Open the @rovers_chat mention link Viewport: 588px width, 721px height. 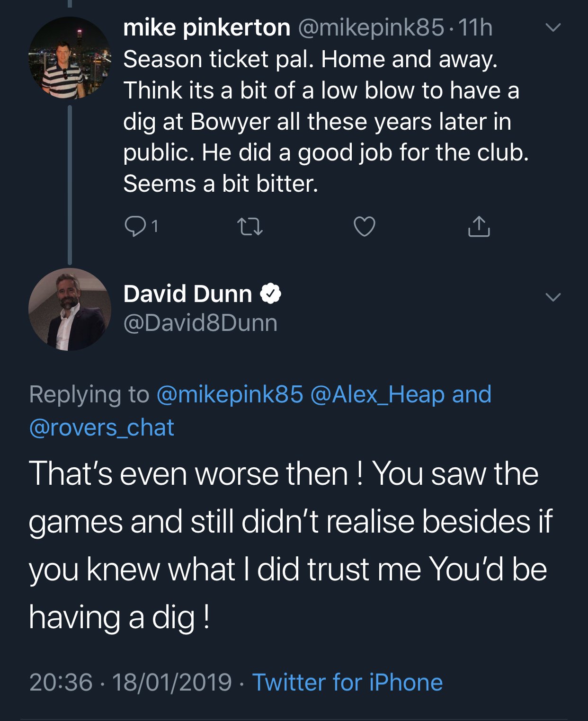[x=102, y=427]
